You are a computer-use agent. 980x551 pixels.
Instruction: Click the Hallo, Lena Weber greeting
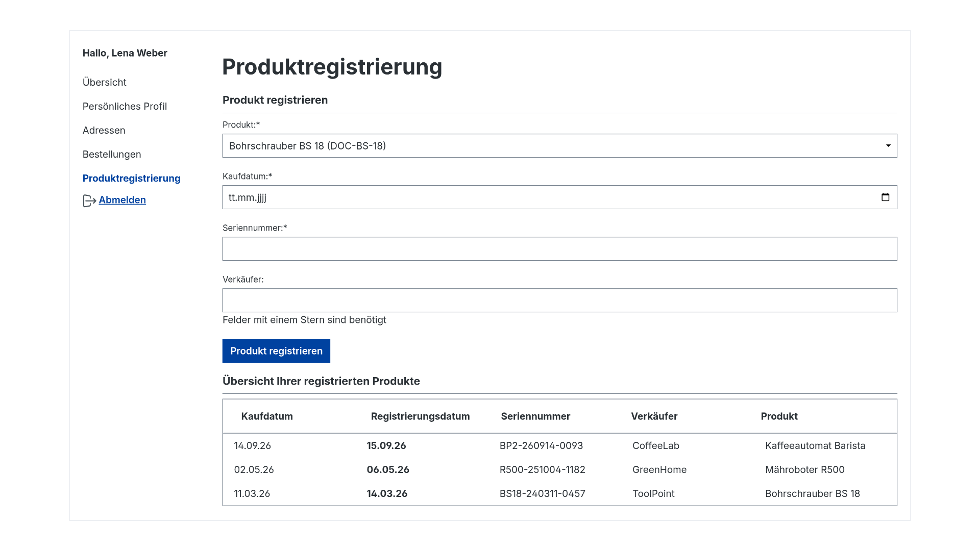125,53
